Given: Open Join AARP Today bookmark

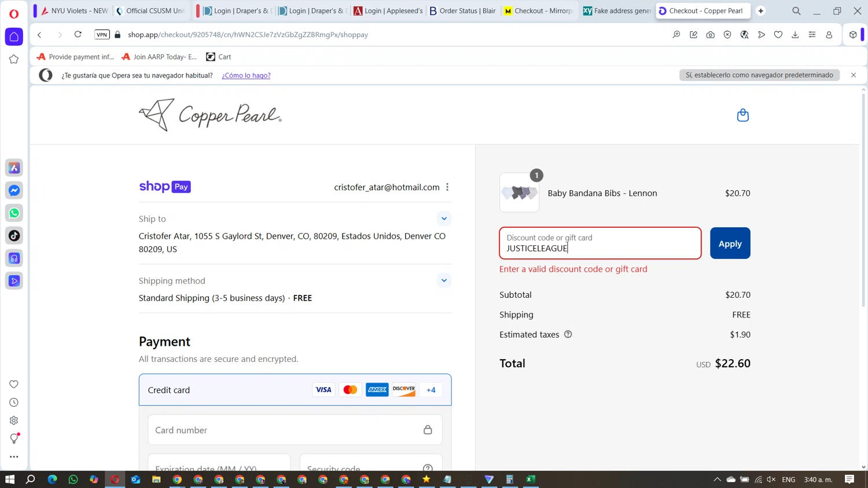Looking at the screenshot, I should [x=159, y=57].
